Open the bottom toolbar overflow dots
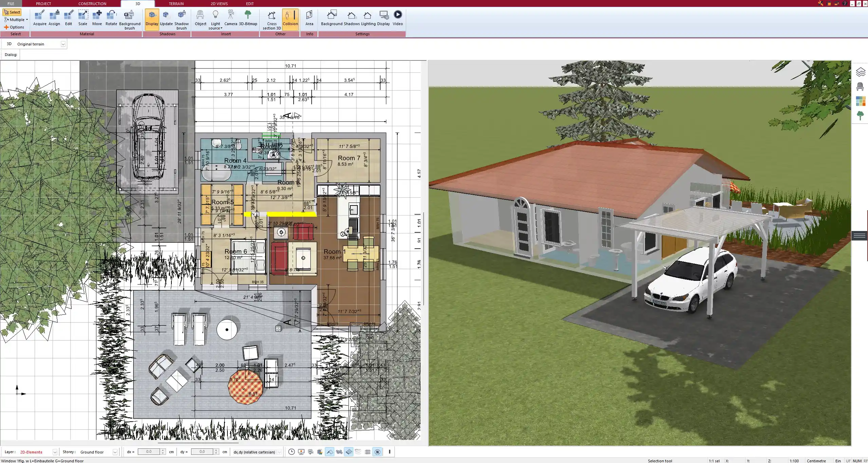This screenshot has width=868, height=463. (390, 452)
